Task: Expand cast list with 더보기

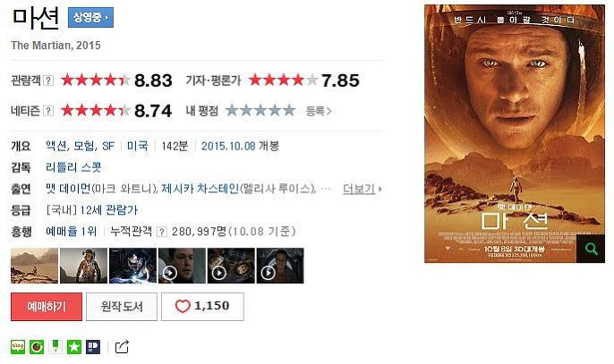Action: pos(362,189)
